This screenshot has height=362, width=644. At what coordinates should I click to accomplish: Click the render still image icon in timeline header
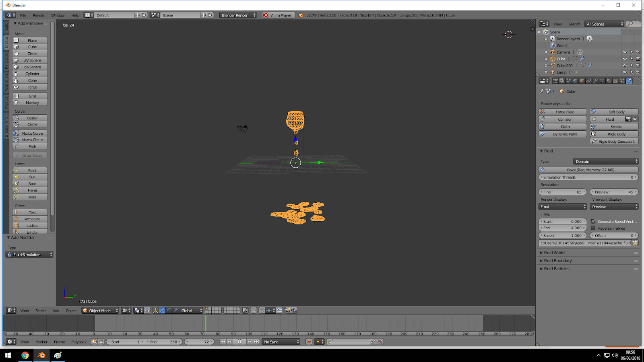288,311
